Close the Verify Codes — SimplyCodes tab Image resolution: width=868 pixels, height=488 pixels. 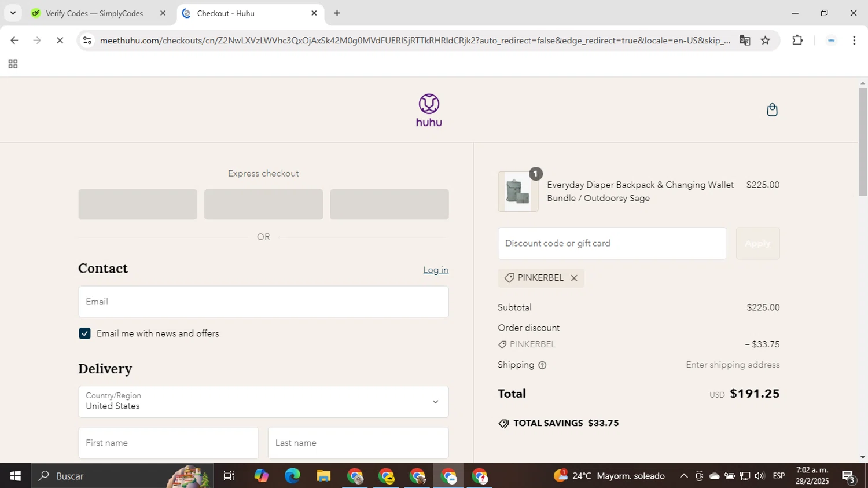pyautogui.click(x=163, y=13)
